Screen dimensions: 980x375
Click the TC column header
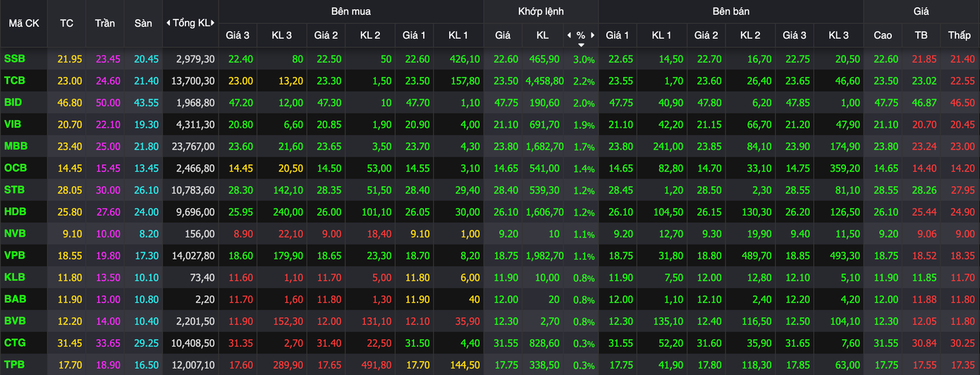[66, 23]
